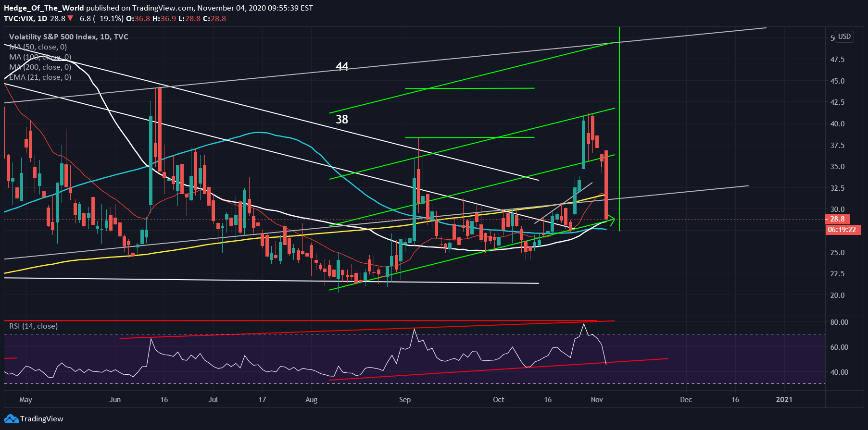Click the RSI 40.00 scale label
The width and height of the screenshot is (868, 430).
click(839, 372)
